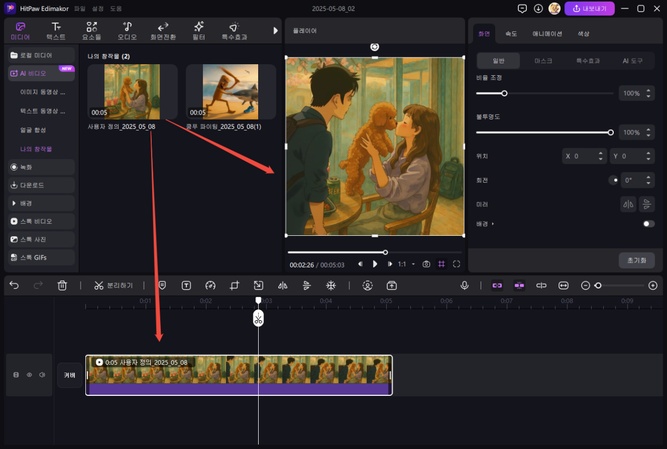This screenshot has width=667, height=449.
Task: Toggle the purple safe-zone grid icon
Action: tap(442, 264)
